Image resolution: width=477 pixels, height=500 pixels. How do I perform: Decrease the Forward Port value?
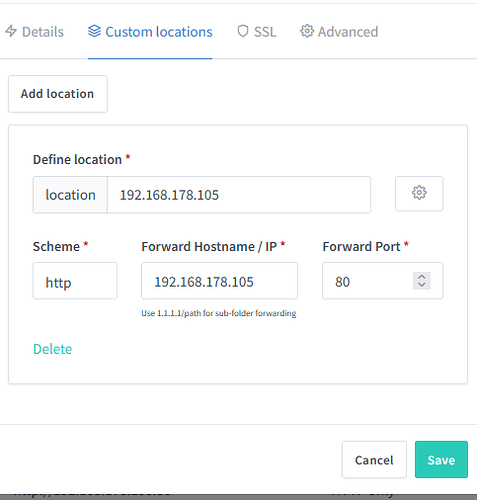pos(422,285)
